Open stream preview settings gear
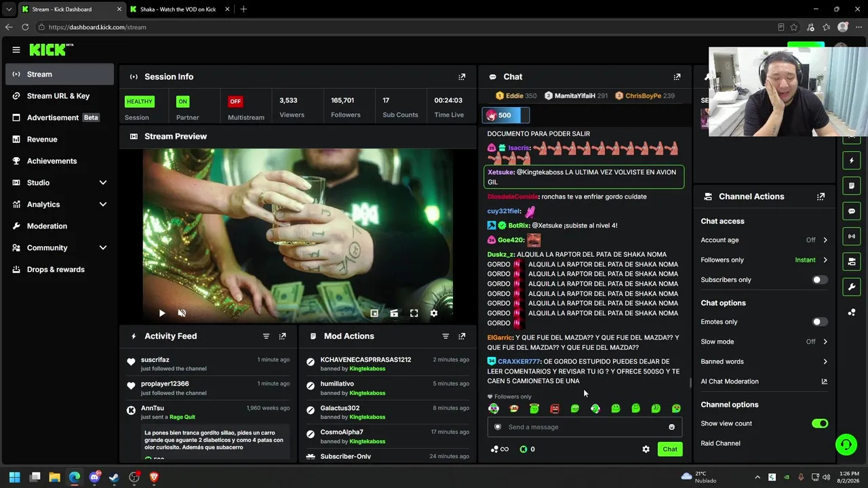This screenshot has width=868, height=488. click(434, 313)
